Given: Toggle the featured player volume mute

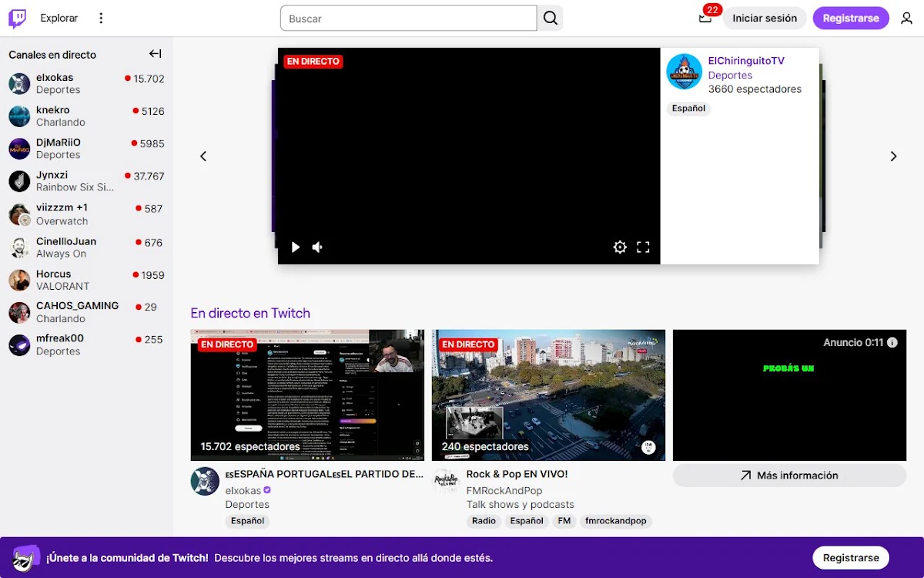Looking at the screenshot, I should click(318, 247).
